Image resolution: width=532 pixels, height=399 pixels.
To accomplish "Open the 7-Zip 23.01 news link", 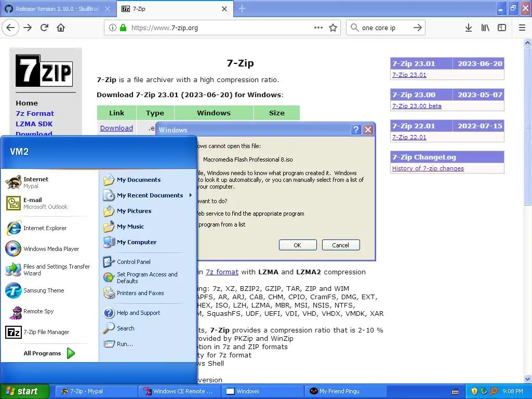I will [x=409, y=75].
